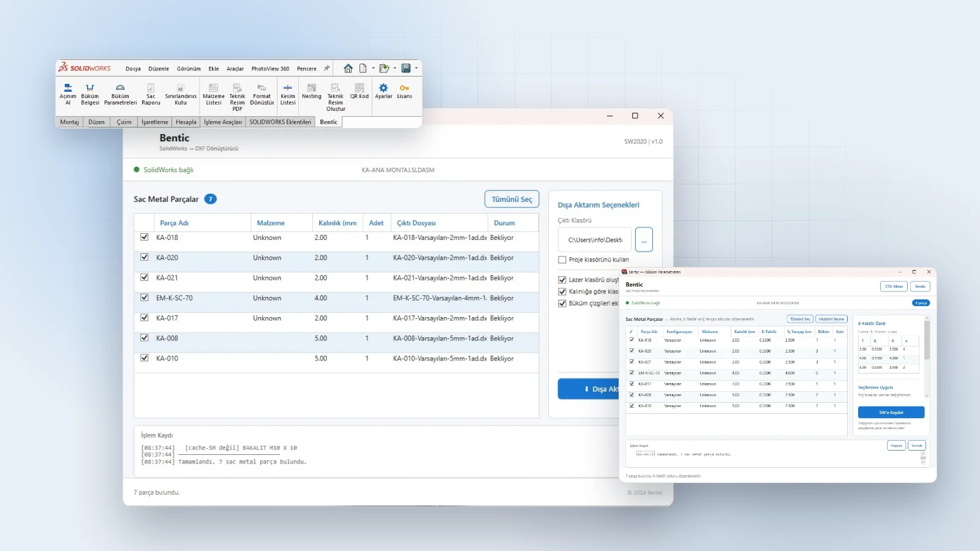This screenshot has width=980, height=551.
Task: Open the Malzeme Listesi tool
Action: click(x=214, y=94)
